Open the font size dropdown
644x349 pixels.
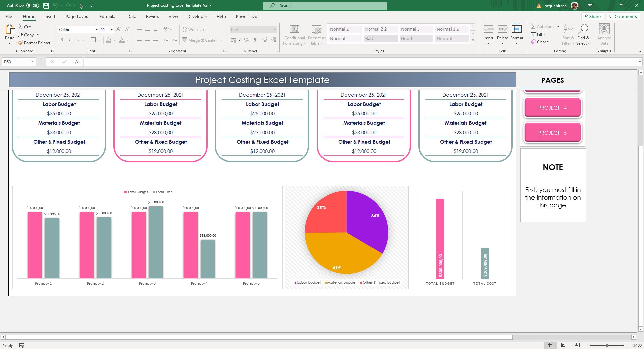[x=112, y=30]
